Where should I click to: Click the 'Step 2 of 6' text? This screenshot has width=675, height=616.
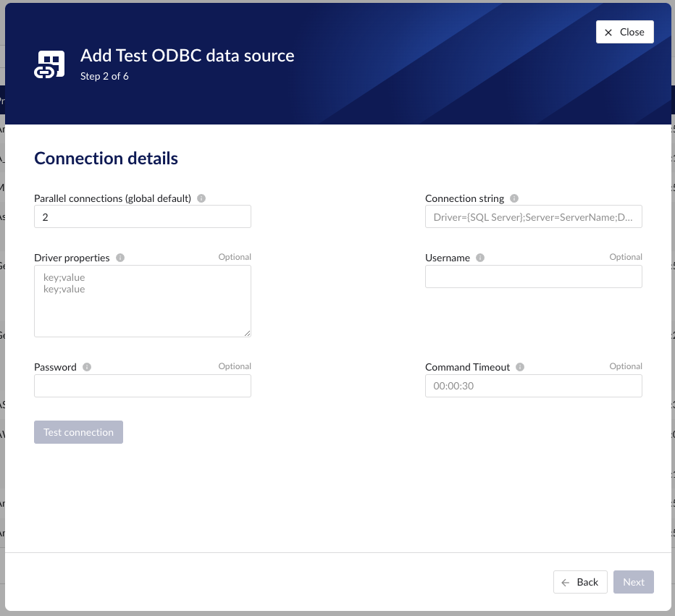pos(104,76)
